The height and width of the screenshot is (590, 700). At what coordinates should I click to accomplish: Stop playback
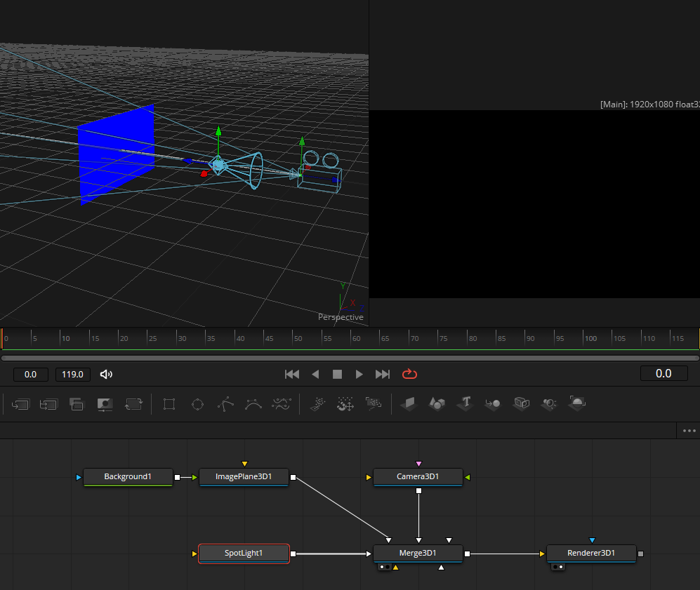click(337, 374)
